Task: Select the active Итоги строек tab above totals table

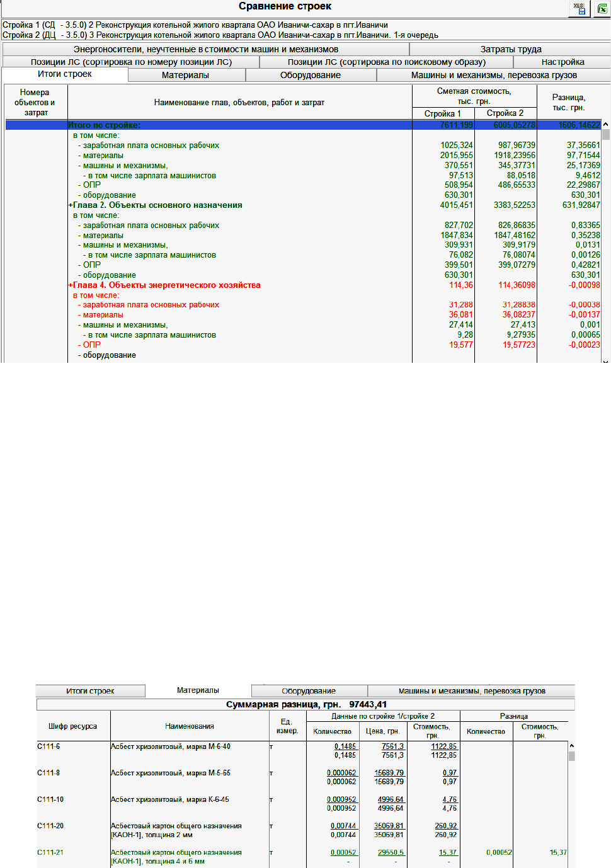Action: click(65, 74)
